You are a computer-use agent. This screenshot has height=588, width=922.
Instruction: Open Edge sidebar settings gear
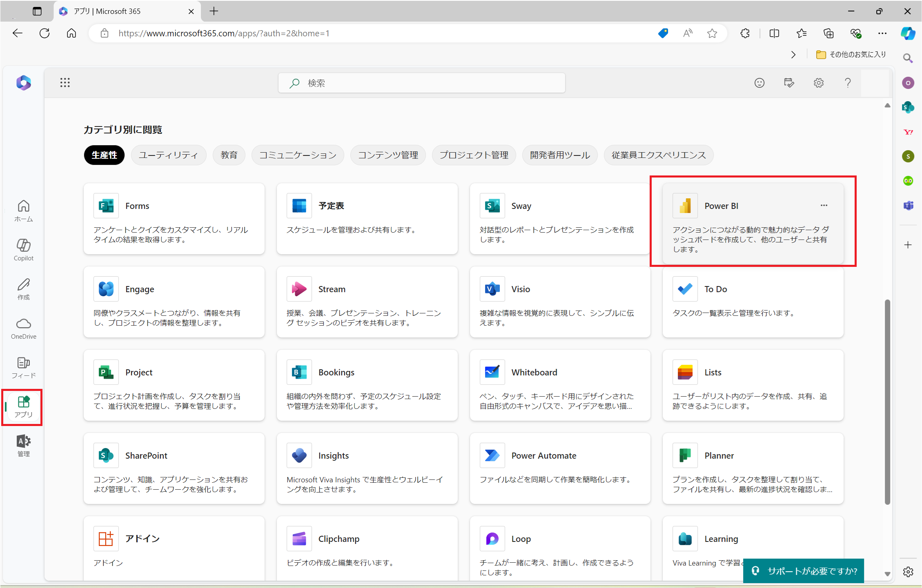pos(908,572)
